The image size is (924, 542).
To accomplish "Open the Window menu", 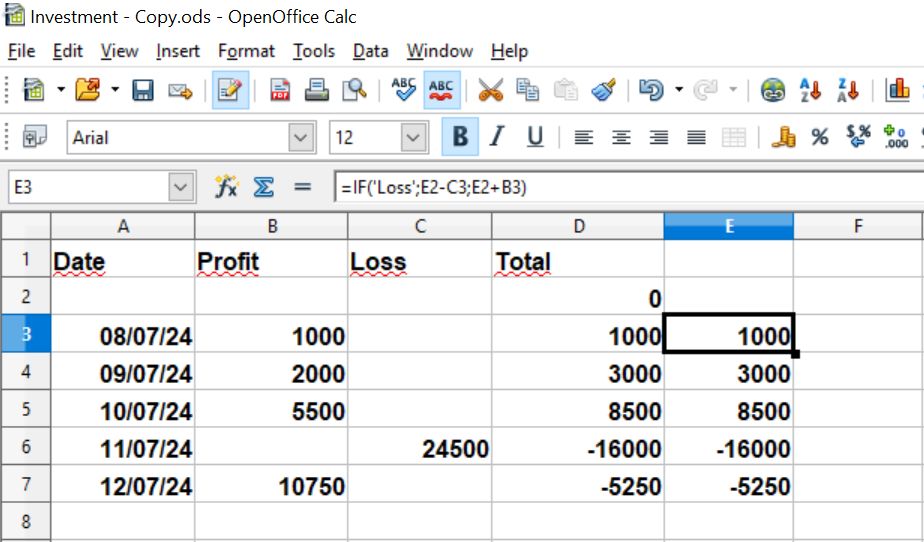I will click(x=440, y=51).
